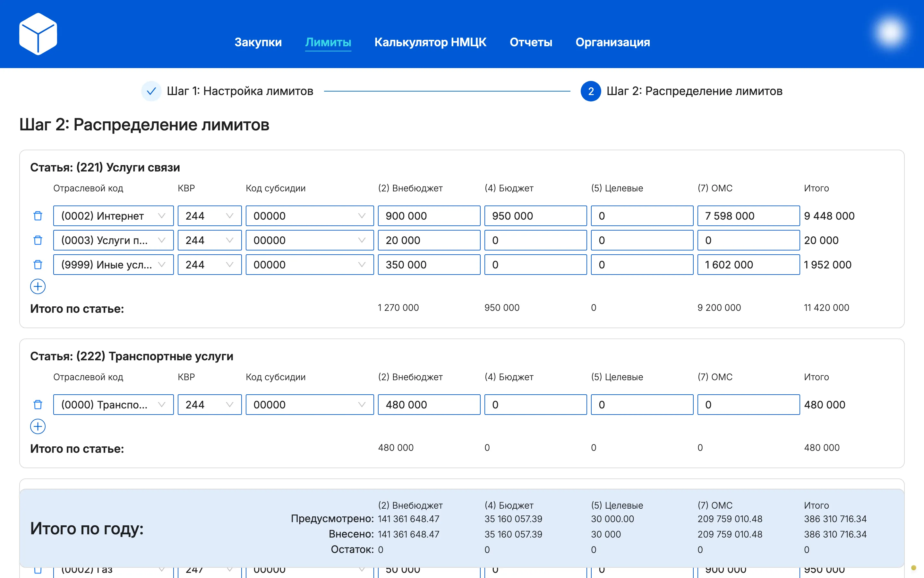Click article total 11 420 000
924x578 pixels.
826,307
